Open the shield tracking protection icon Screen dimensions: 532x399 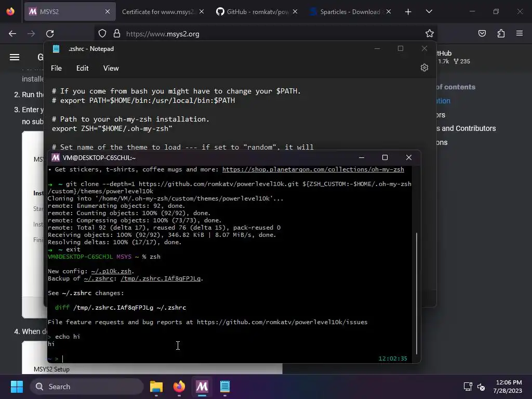[x=102, y=34]
